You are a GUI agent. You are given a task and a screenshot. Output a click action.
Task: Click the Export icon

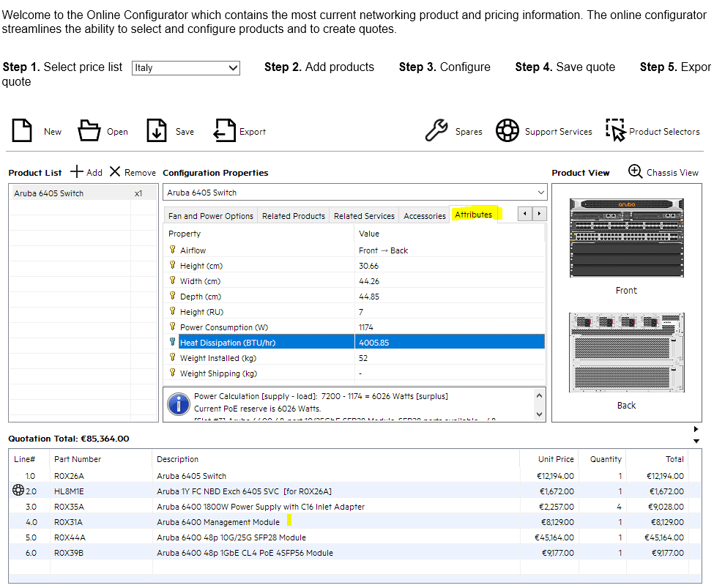pyautogui.click(x=225, y=131)
